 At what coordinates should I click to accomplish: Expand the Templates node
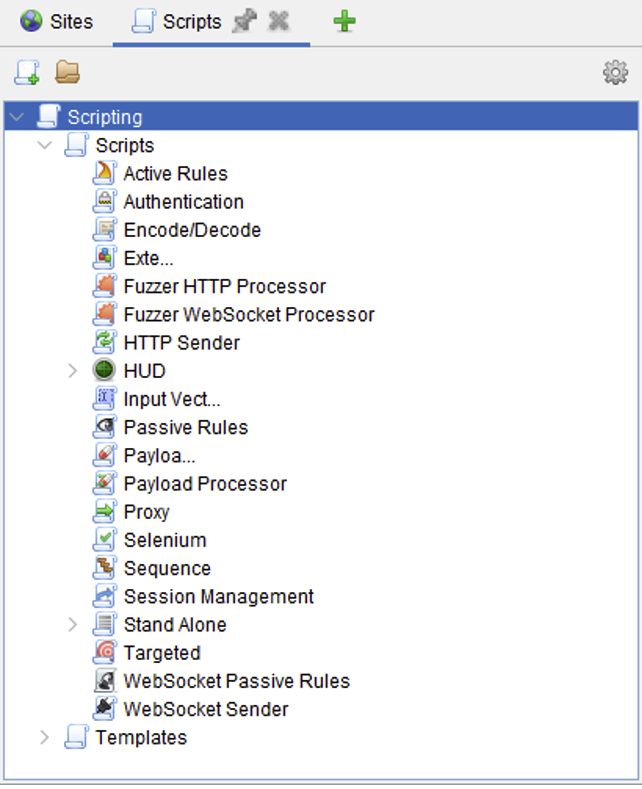(44, 738)
